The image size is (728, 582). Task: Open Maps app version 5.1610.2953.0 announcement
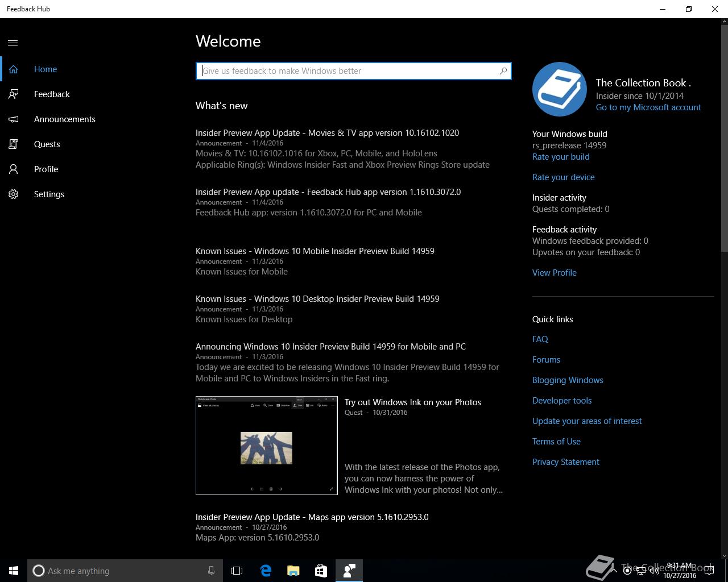[312, 517]
